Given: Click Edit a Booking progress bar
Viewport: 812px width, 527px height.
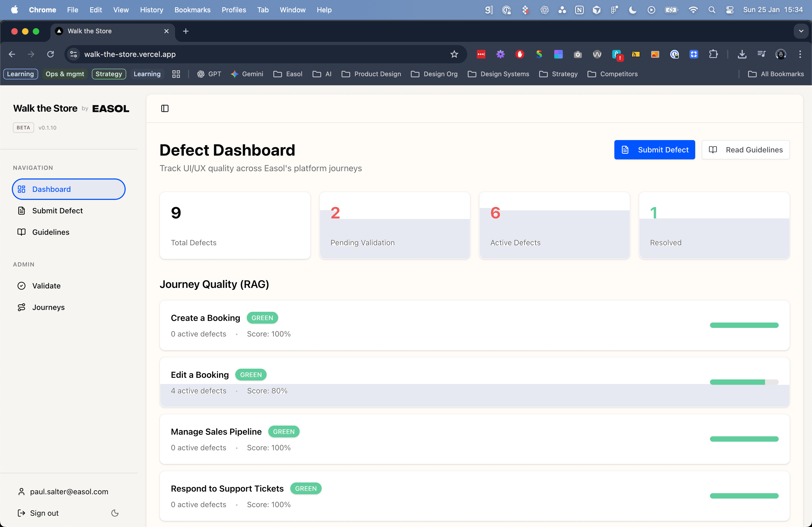Looking at the screenshot, I should [x=744, y=382].
